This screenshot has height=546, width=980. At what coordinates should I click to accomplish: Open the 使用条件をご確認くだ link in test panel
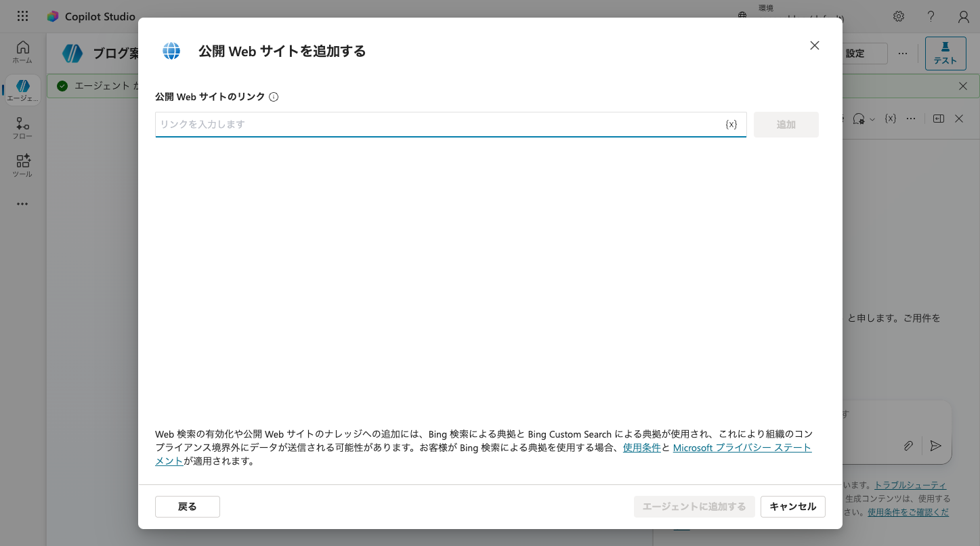point(908,512)
